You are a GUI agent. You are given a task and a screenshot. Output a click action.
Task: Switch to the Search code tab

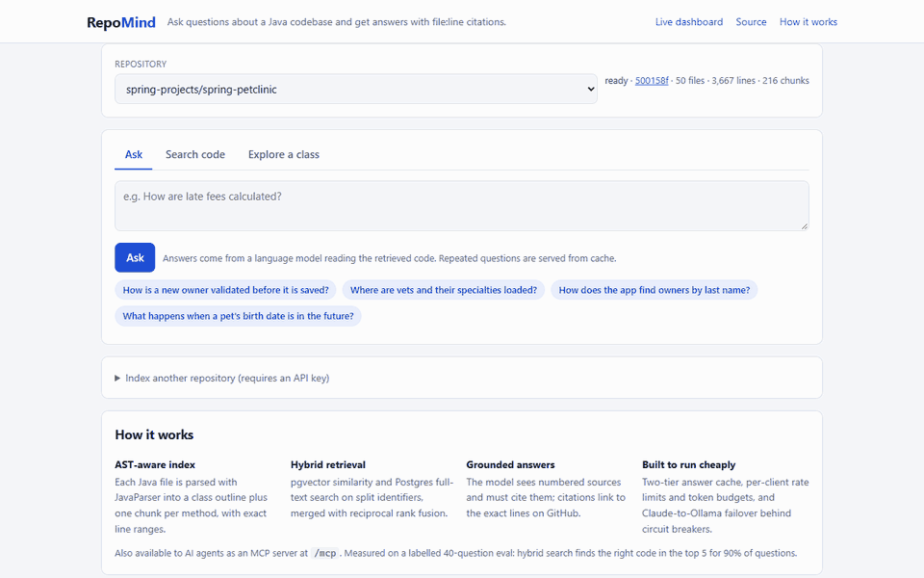click(195, 154)
